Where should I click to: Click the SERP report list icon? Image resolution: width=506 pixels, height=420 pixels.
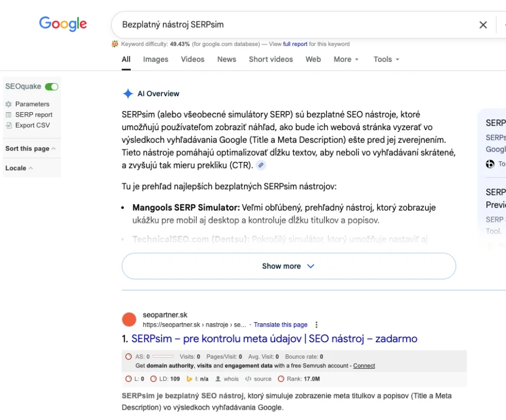coord(8,115)
